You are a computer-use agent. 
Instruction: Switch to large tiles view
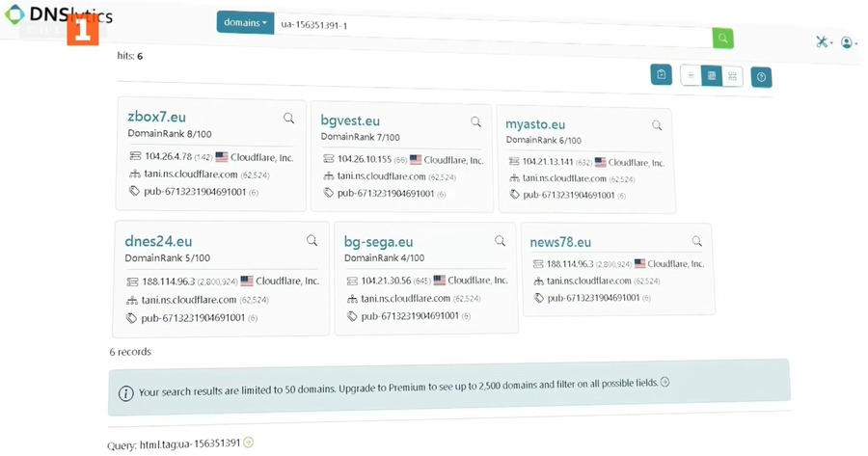(733, 76)
